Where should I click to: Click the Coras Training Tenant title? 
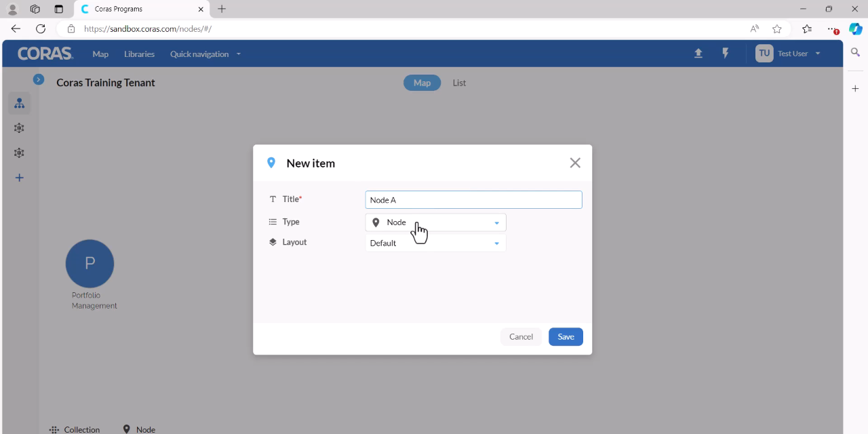tap(106, 83)
